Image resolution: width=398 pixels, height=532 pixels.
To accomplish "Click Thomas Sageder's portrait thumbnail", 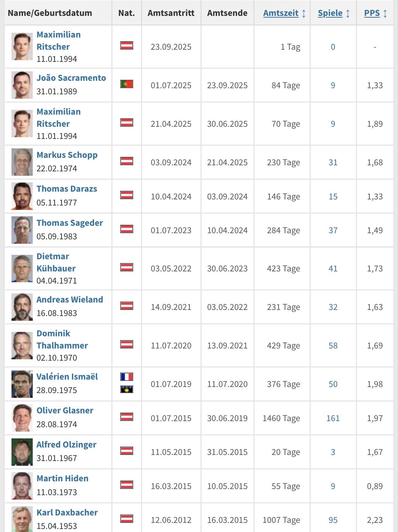I will tap(22, 230).
